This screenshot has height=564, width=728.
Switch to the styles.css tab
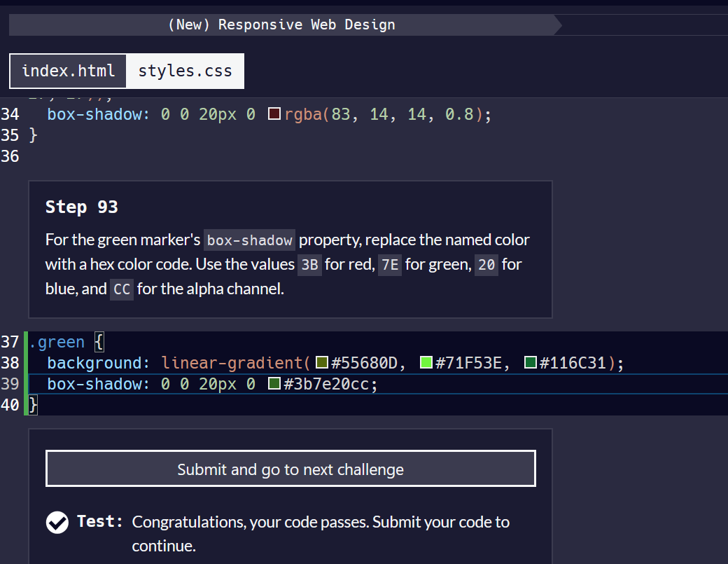pyautogui.click(x=185, y=71)
